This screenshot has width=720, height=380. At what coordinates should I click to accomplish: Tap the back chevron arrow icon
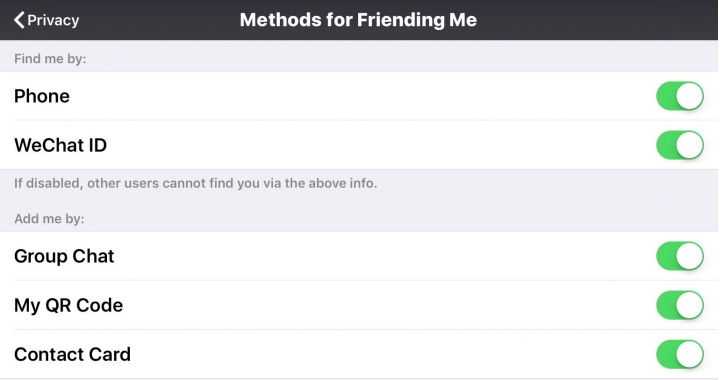(x=19, y=20)
